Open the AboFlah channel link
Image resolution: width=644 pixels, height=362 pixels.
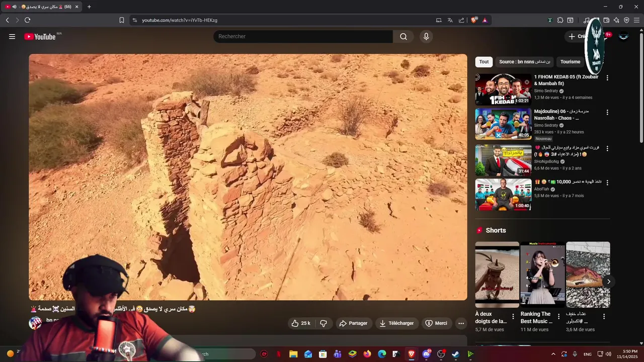(541, 189)
